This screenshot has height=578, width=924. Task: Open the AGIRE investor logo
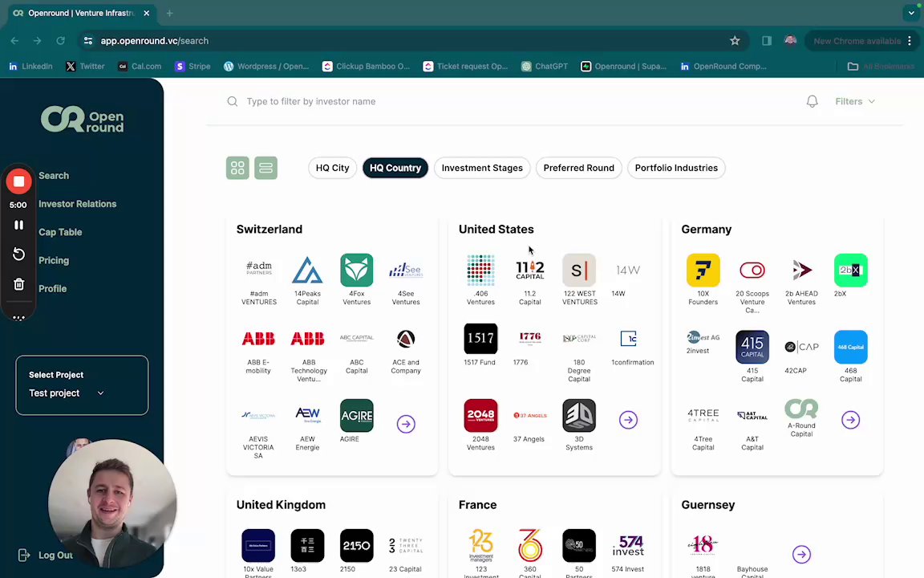tap(356, 416)
